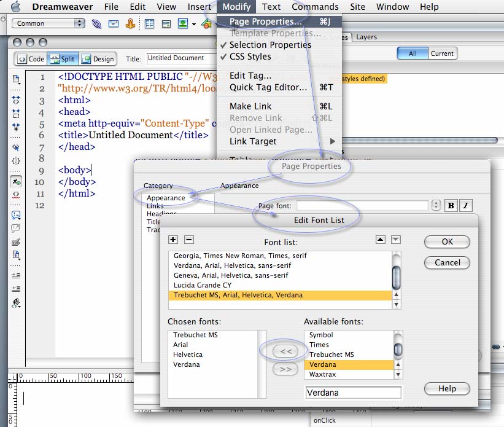This screenshot has width=504, height=427.
Task: Click the font name field containing Verdana
Action: point(353,393)
